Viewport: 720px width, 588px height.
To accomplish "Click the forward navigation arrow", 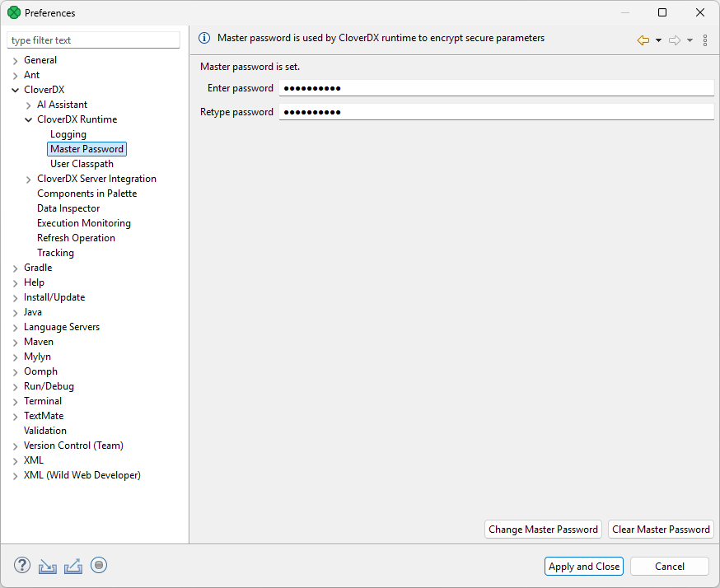I will [675, 40].
